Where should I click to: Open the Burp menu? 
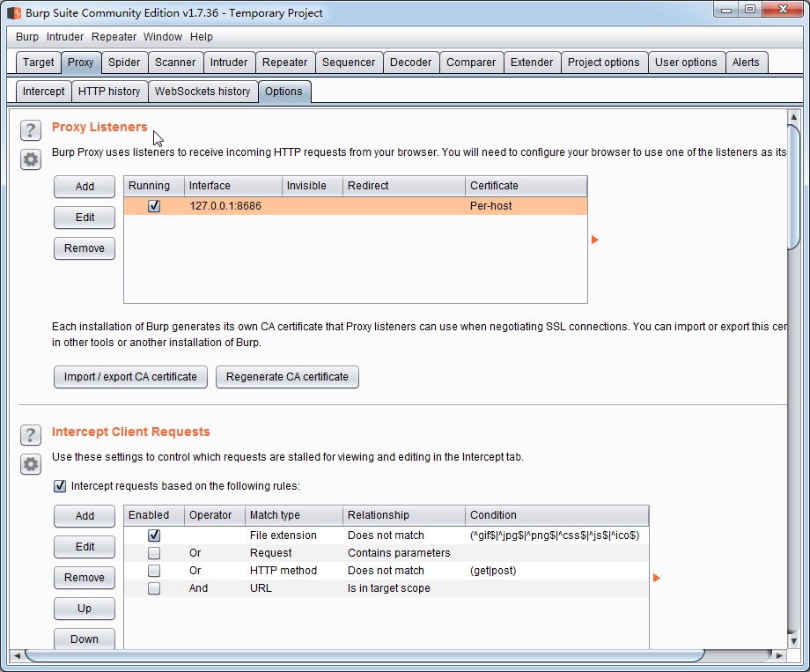click(x=27, y=37)
